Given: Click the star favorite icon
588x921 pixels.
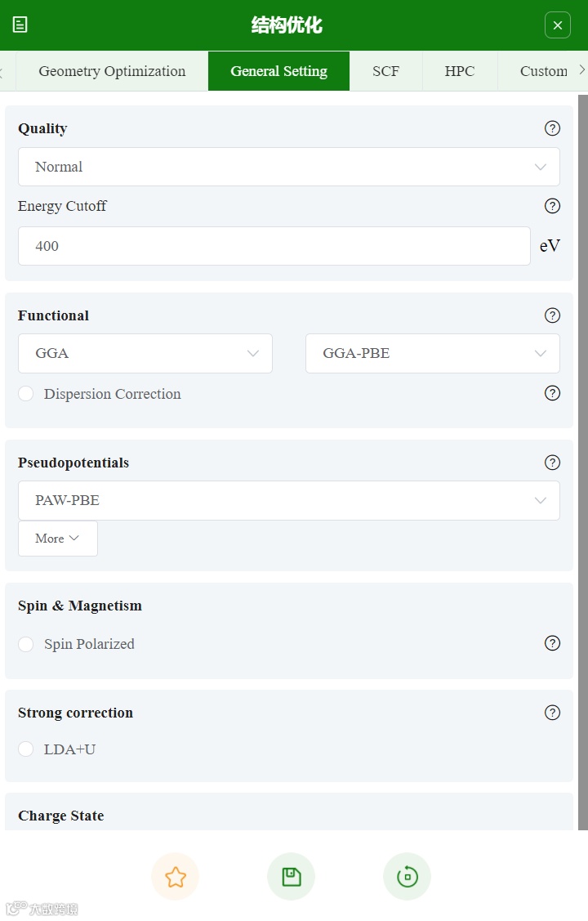Looking at the screenshot, I should 176,877.
